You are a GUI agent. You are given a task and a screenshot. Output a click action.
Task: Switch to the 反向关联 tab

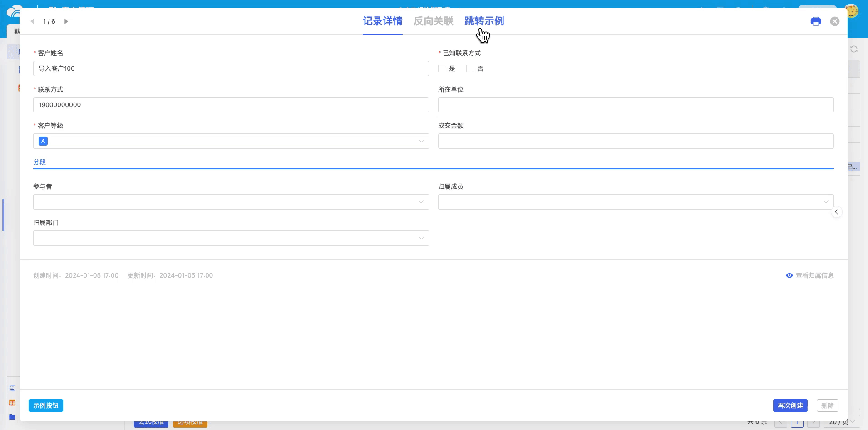point(433,21)
